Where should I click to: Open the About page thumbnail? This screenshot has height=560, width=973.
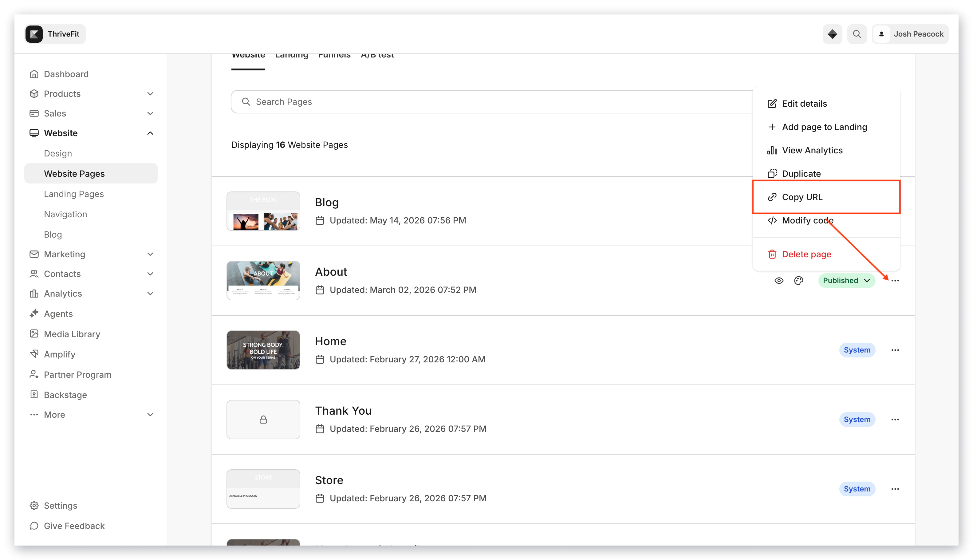coord(263,280)
